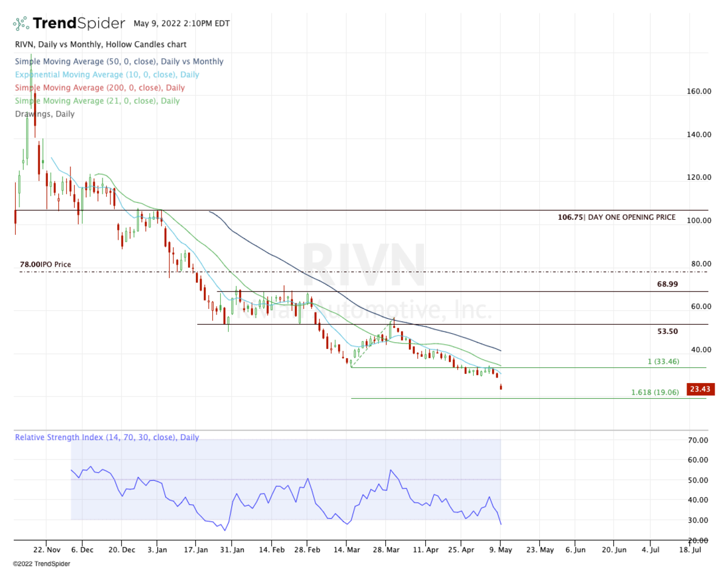Select the Simple Moving Average 200 legend entry

pyautogui.click(x=99, y=88)
